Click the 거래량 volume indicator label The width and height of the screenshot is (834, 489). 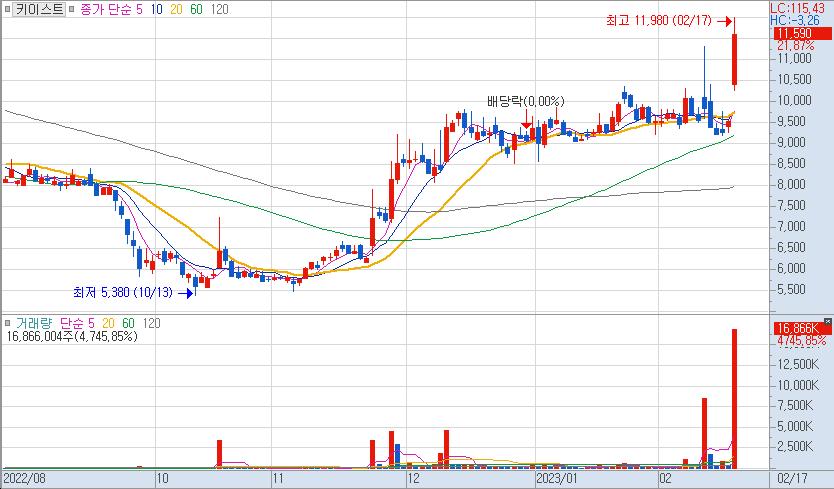click(34, 323)
